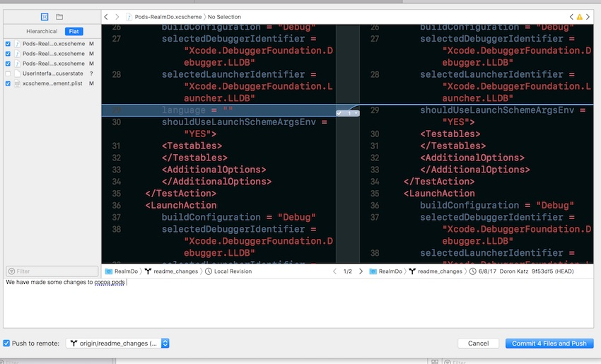Viewport: 601px width, 364px height.
Task: Go back with the left chevron before Pods-RealmDo.xcscheme
Action: click(106, 17)
